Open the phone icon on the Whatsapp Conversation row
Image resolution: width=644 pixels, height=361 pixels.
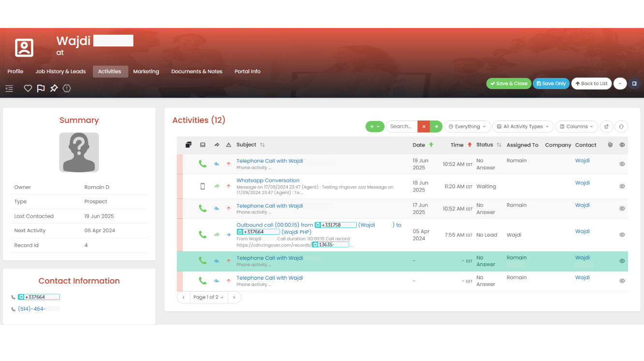[203, 186]
